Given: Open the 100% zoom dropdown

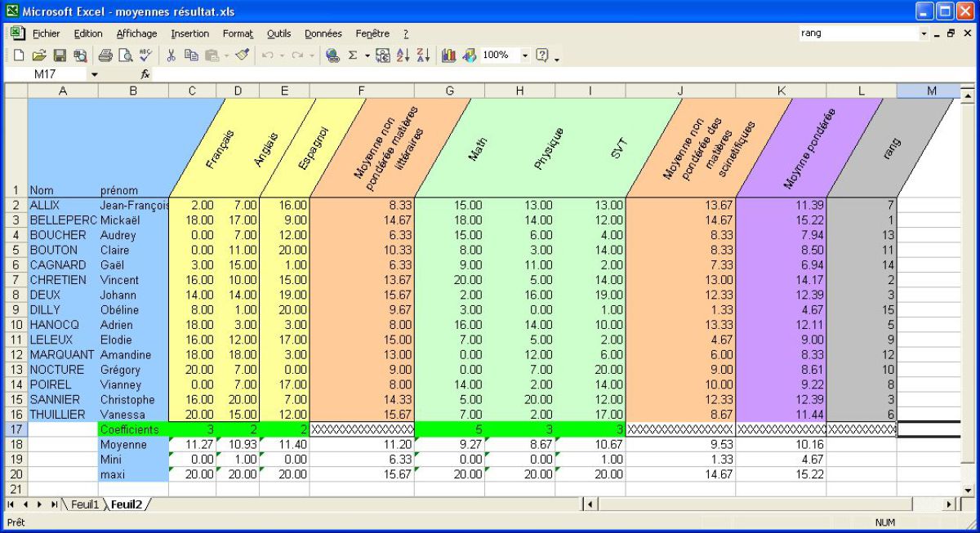Looking at the screenshot, I should 527,56.
